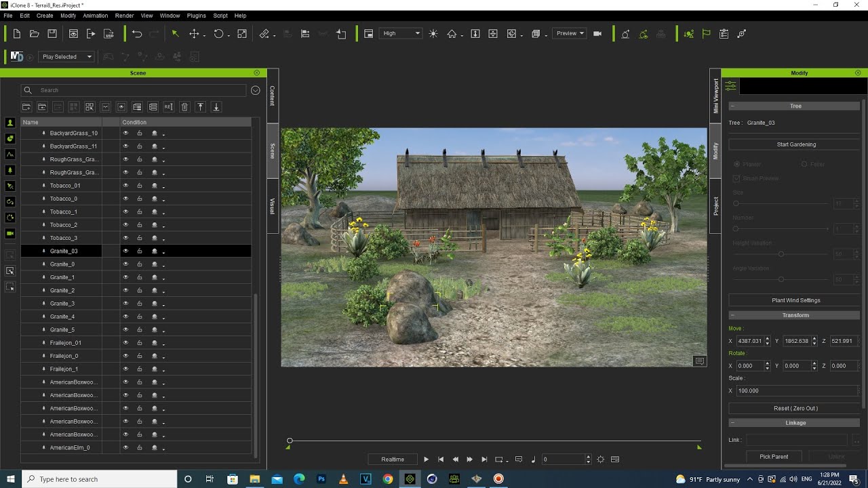Viewport: 868px width, 488px height.
Task: Activate the Rotate object tool
Action: click(x=218, y=34)
